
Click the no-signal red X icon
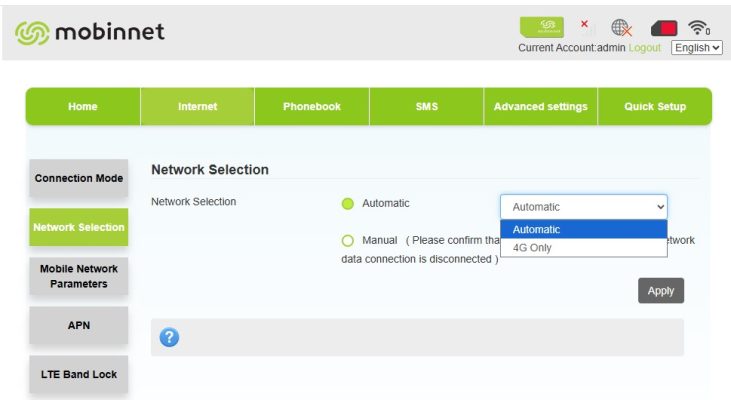[x=585, y=27]
